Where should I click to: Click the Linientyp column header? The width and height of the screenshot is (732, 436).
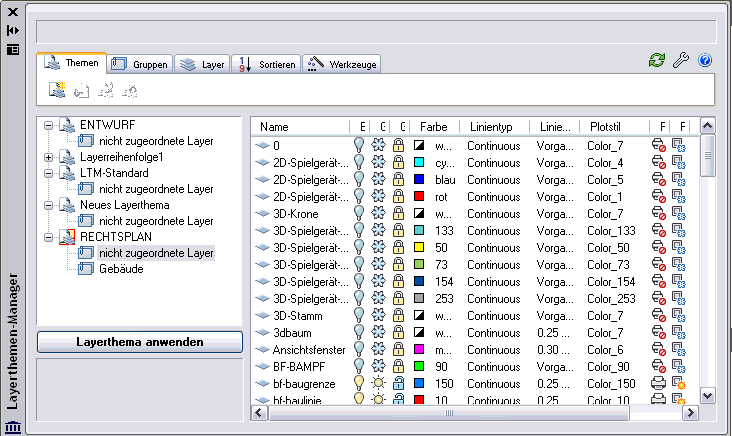coord(494,127)
